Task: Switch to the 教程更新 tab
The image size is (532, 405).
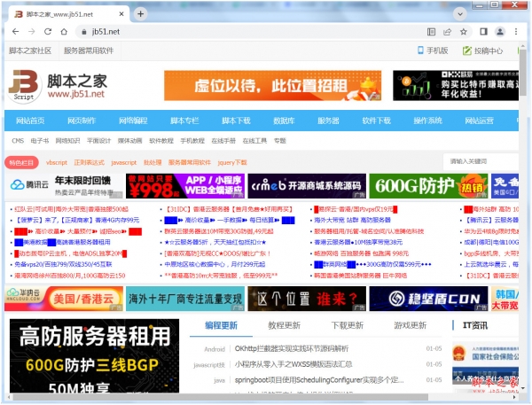Action: click(x=285, y=325)
